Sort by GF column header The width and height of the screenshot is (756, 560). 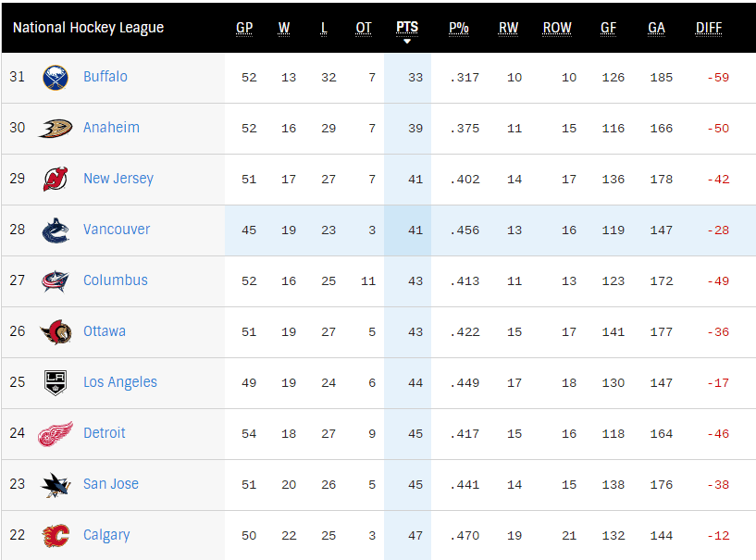608,28
